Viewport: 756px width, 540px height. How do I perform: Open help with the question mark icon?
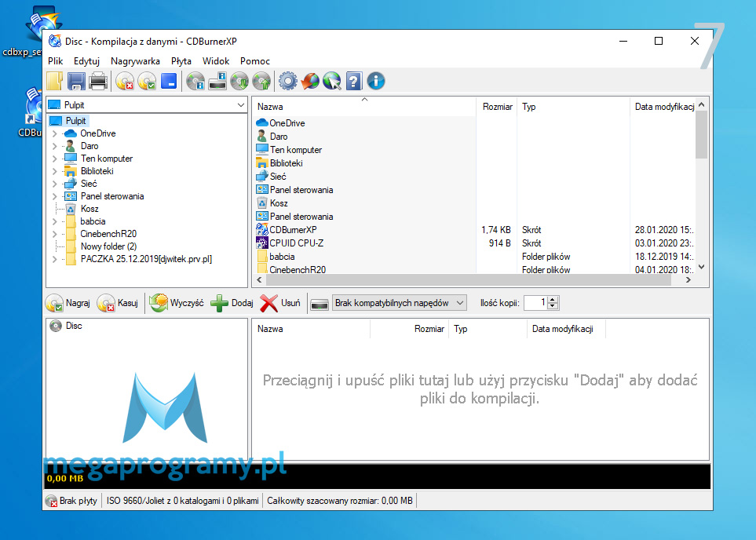pyautogui.click(x=354, y=81)
